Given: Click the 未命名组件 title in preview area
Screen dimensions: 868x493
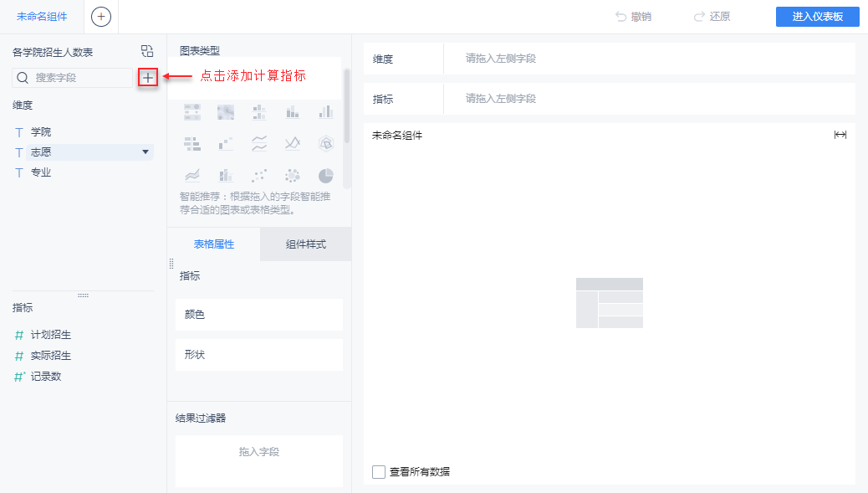Looking at the screenshot, I should tap(397, 135).
